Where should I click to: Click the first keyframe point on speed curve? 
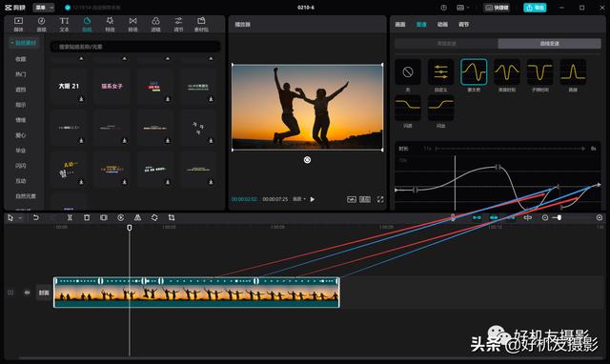tap(416, 190)
